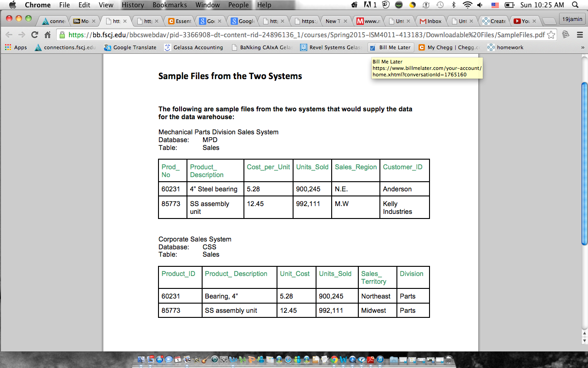
Task: Open the History menu
Action: coord(133,5)
